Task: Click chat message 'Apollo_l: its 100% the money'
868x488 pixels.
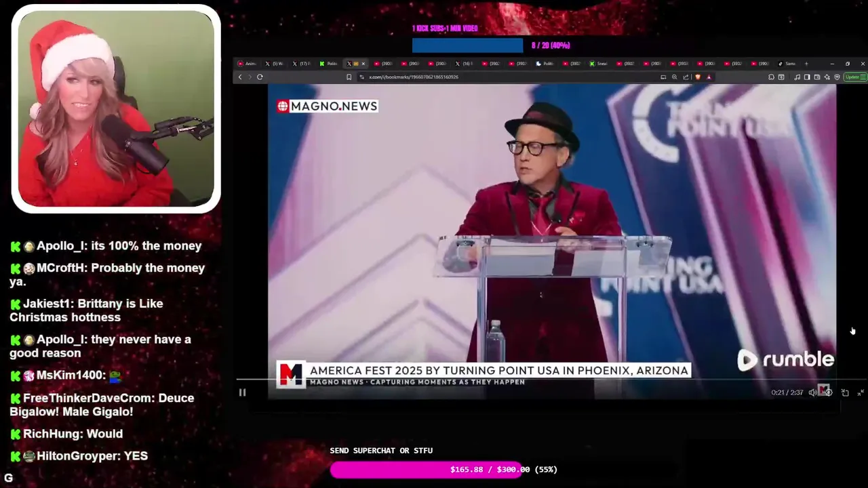Action: point(106,246)
